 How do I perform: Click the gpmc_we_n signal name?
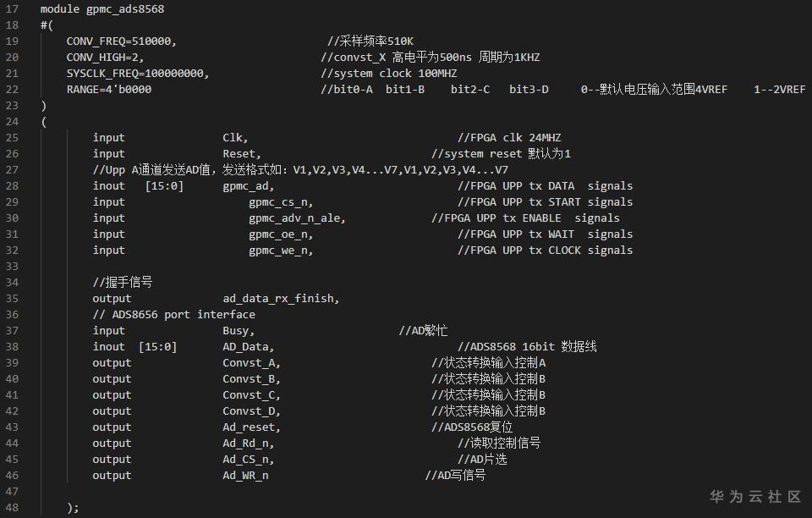tap(280, 251)
